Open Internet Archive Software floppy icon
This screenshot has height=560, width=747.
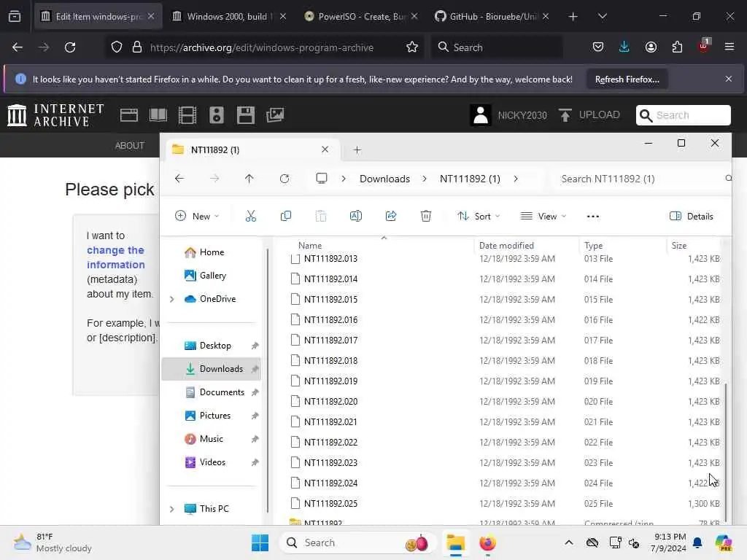point(245,115)
